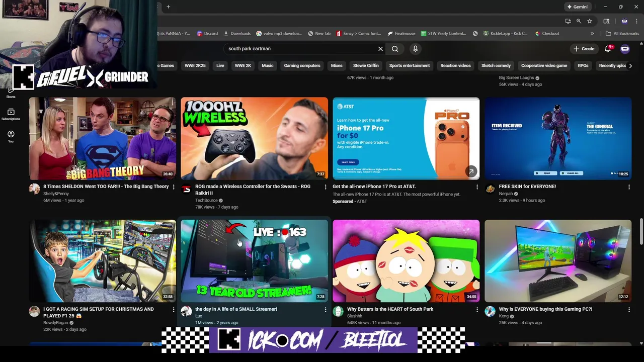644x362 pixels.
Task: Open options menu for the Gaming PC video
Action: [x=629, y=310]
